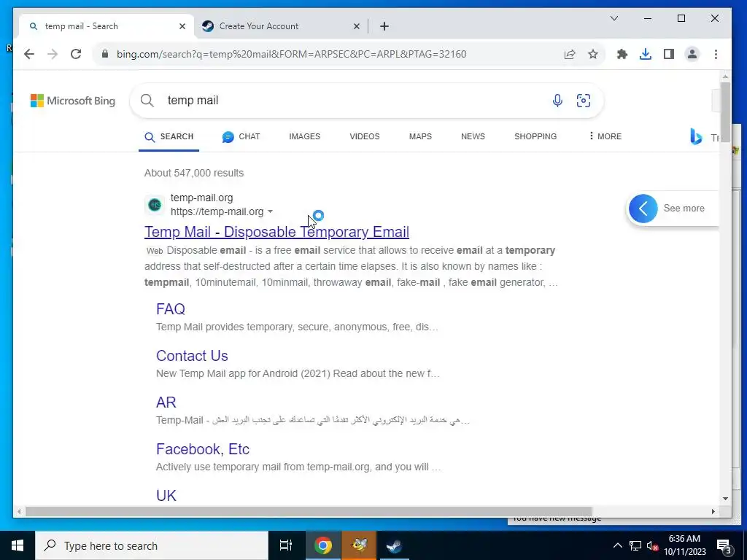Click the scroll right arrow

(713, 512)
